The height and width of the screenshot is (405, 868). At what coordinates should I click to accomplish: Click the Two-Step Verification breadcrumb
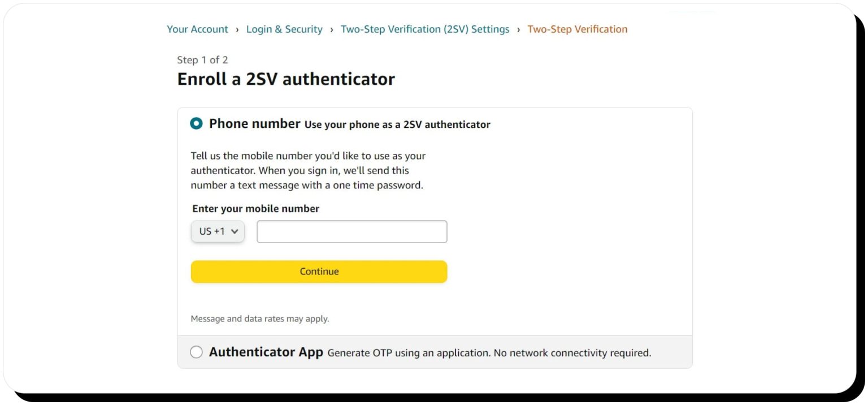click(577, 29)
